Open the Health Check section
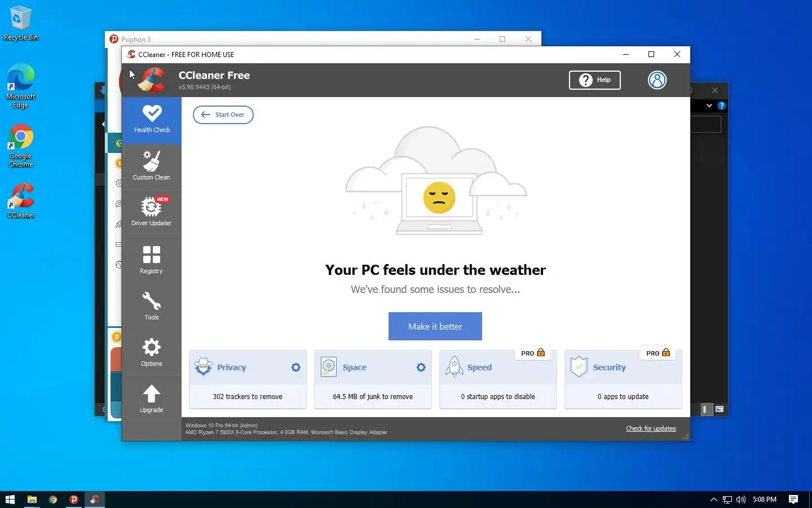812x508 pixels. pos(152,120)
